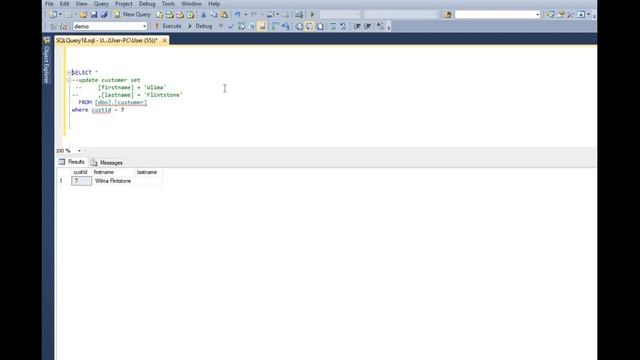Switch output to Results to Grid
640x360 pixels.
click(x=309, y=26)
